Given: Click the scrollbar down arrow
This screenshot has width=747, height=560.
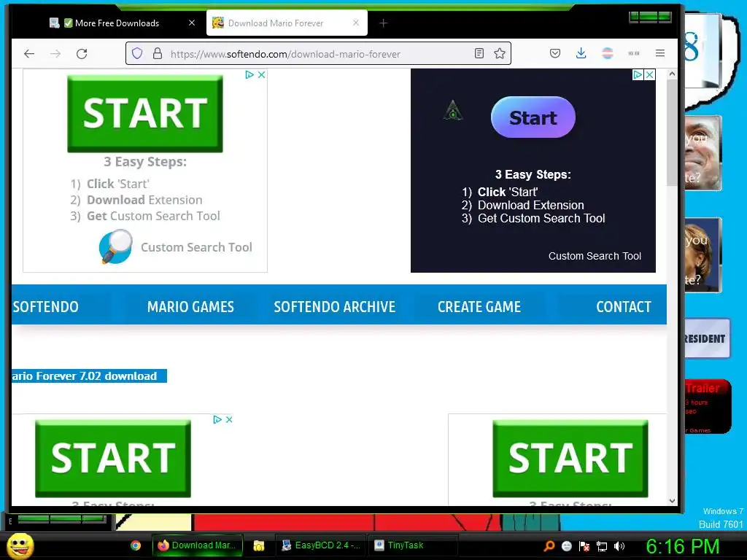Looking at the screenshot, I should tap(672, 501).
